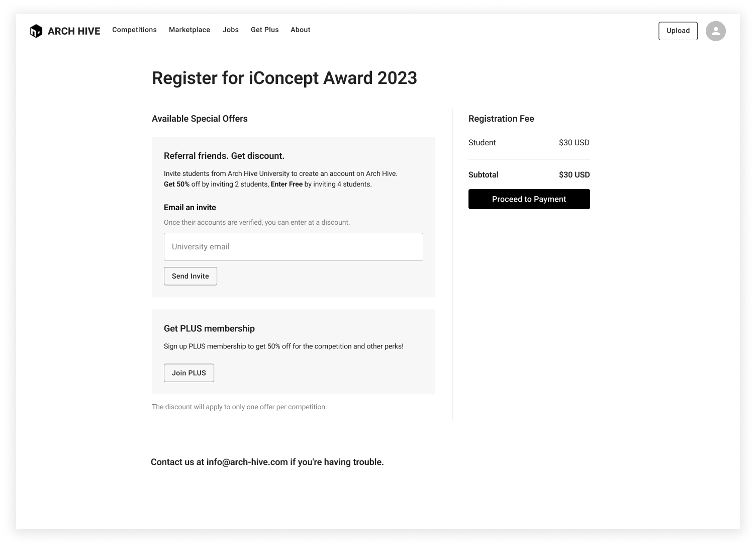Click the Student registration fee row label
The height and width of the screenshot is (547, 756).
[x=482, y=143]
